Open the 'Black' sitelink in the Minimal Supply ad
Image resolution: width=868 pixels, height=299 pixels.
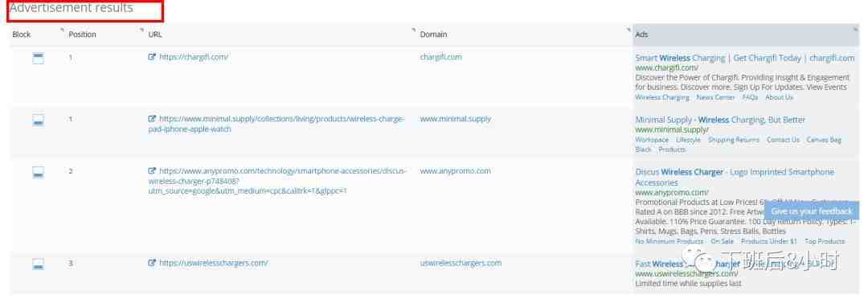[x=643, y=149]
